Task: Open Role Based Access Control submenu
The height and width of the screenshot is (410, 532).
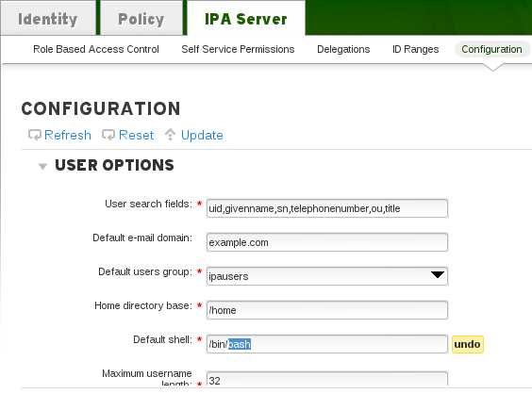Action: coord(96,49)
